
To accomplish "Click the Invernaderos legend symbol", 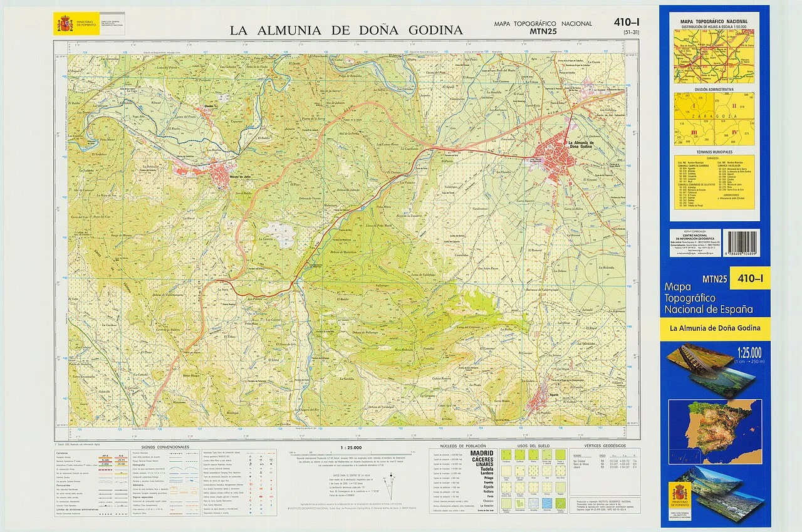I will pos(520,503).
